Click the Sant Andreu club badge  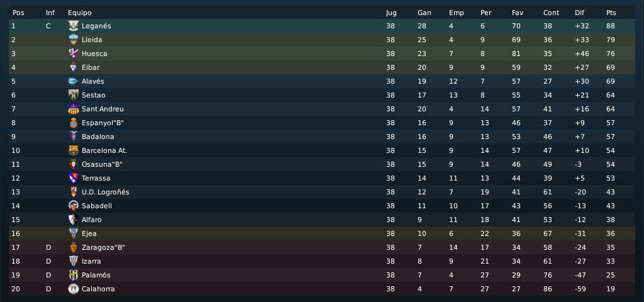pos(73,109)
